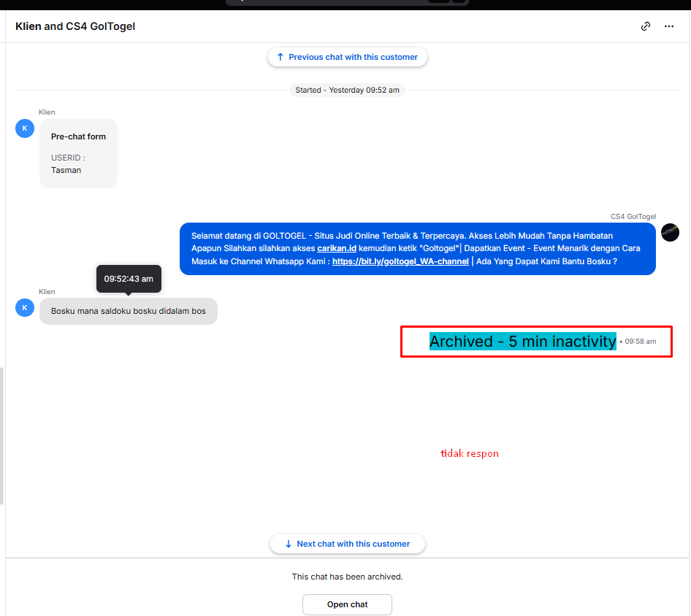The width and height of the screenshot is (691, 616).
Task: Copy chat link using the link icon
Action: pos(646,26)
